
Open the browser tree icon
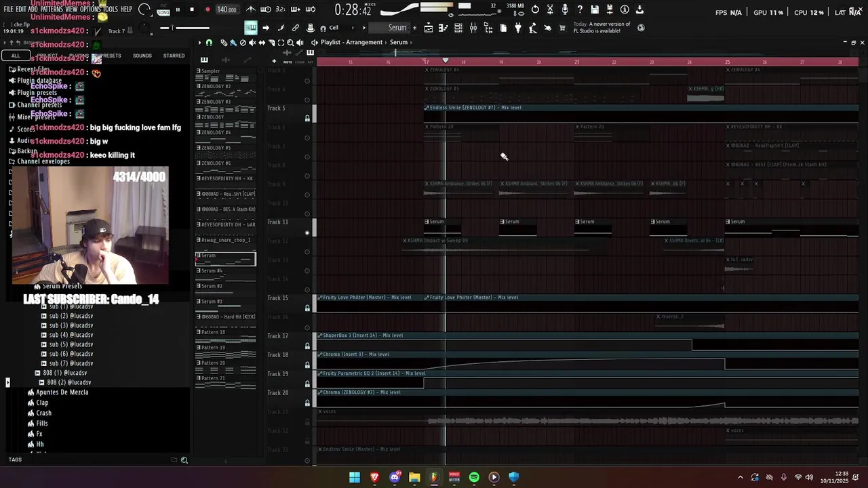tap(488, 28)
